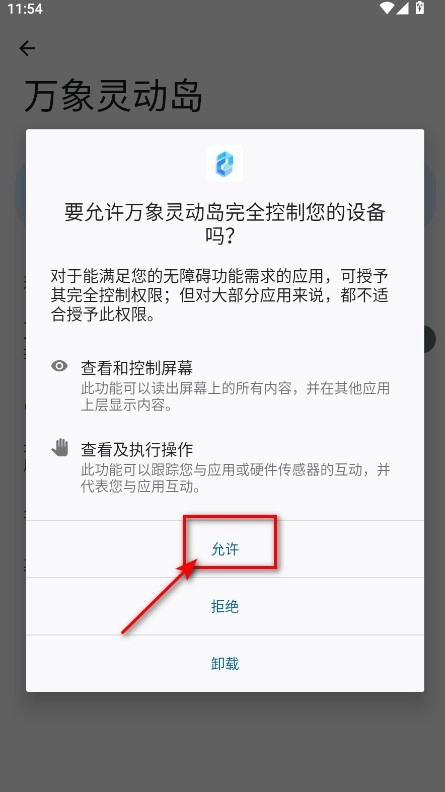Allow full control with 允许

click(x=225, y=549)
